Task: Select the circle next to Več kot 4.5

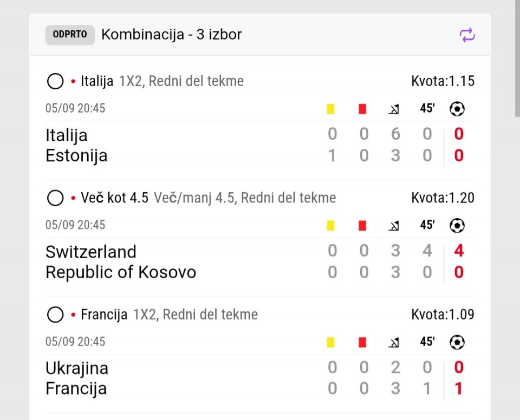Action: tap(55, 198)
